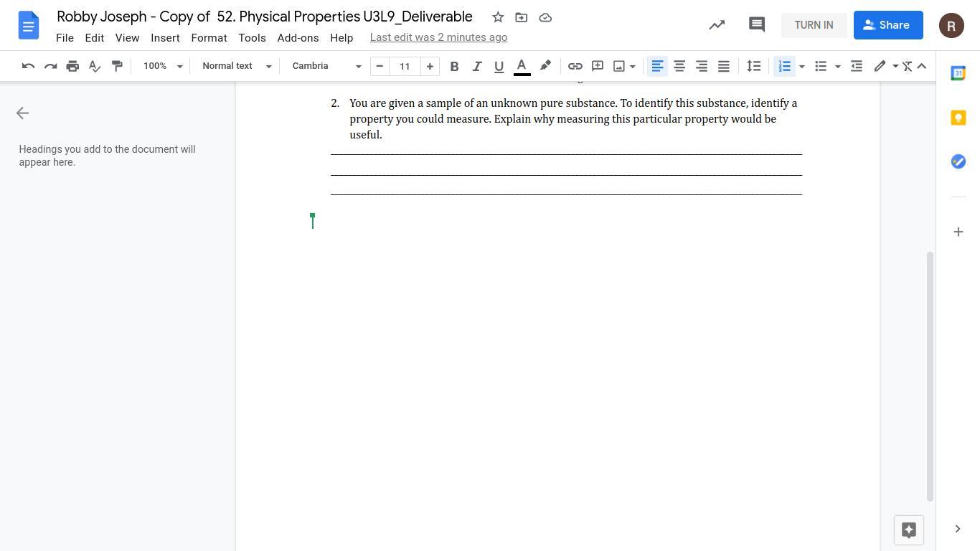Expand the Normal text styles dropdown

(x=237, y=66)
